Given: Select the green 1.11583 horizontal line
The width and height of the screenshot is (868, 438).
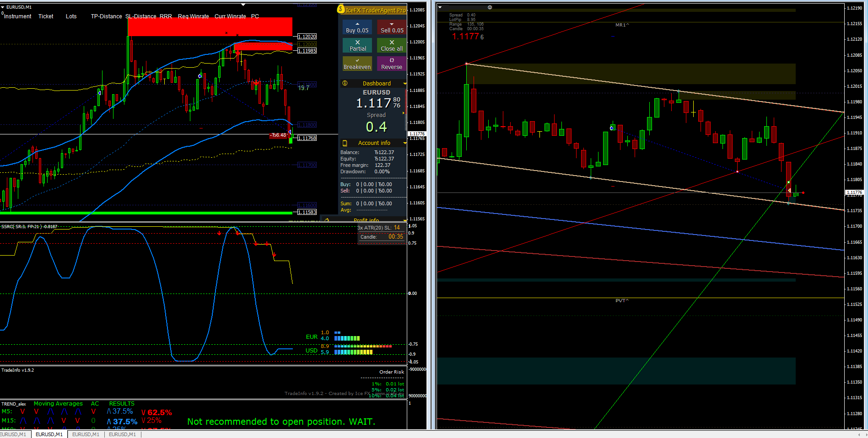Looking at the screenshot, I should pos(146,213).
